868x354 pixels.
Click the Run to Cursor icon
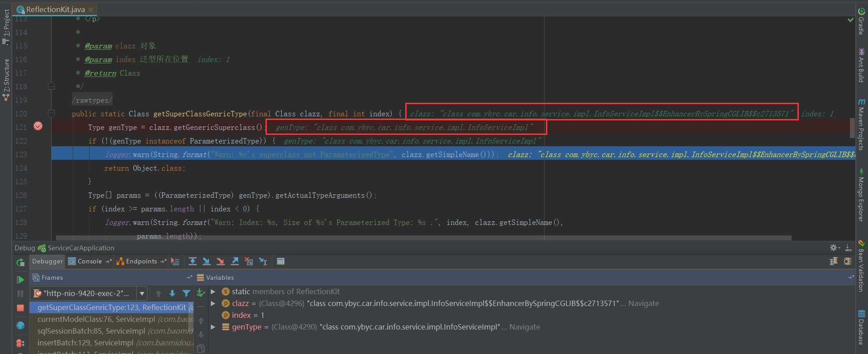pyautogui.click(x=263, y=261)
